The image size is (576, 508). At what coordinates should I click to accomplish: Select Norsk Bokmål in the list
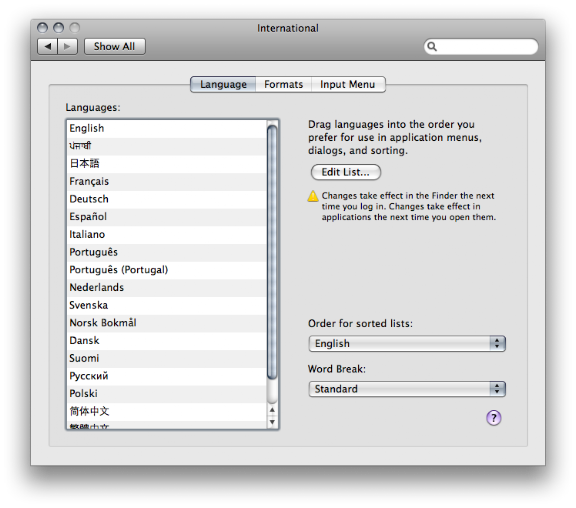tap(167, 323)
